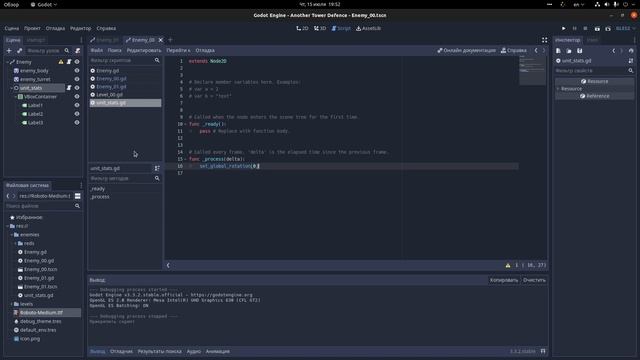Play a custom scene clapper icon
640x360 pixels.
coord(608,29)
